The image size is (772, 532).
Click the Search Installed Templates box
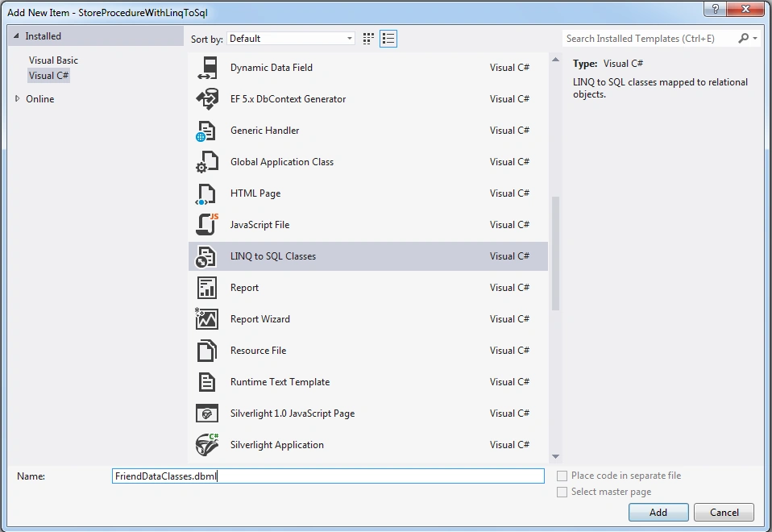click(x=649, y=39)
